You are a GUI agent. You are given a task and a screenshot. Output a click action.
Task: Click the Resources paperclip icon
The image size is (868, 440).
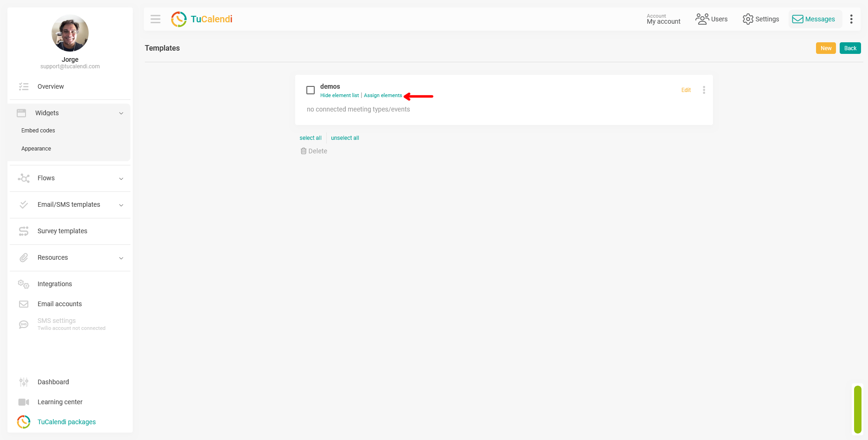24,257
